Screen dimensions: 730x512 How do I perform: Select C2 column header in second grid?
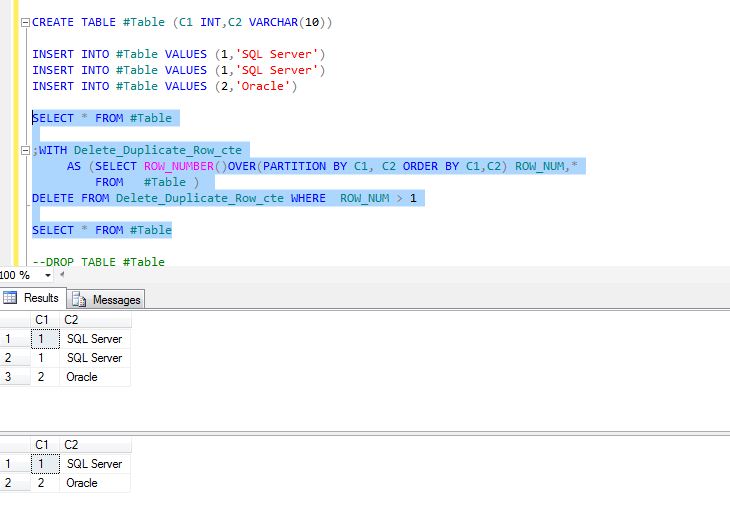95,445
